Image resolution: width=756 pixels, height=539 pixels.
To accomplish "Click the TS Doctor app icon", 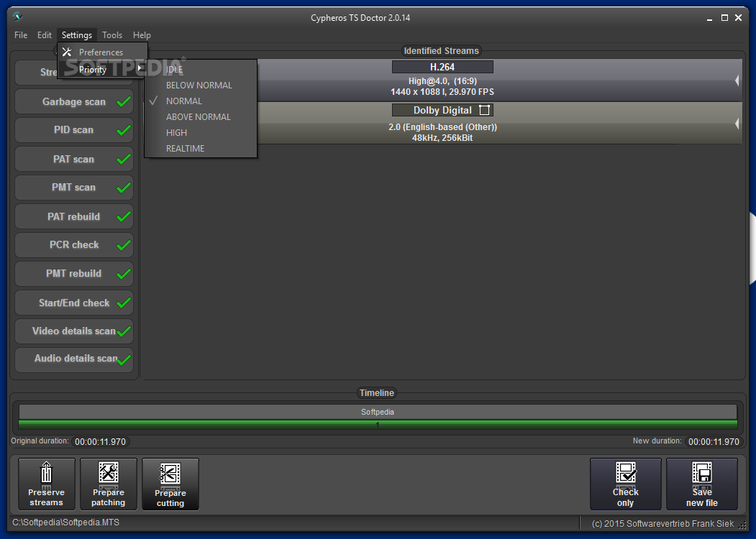I will tap(18, 17).
